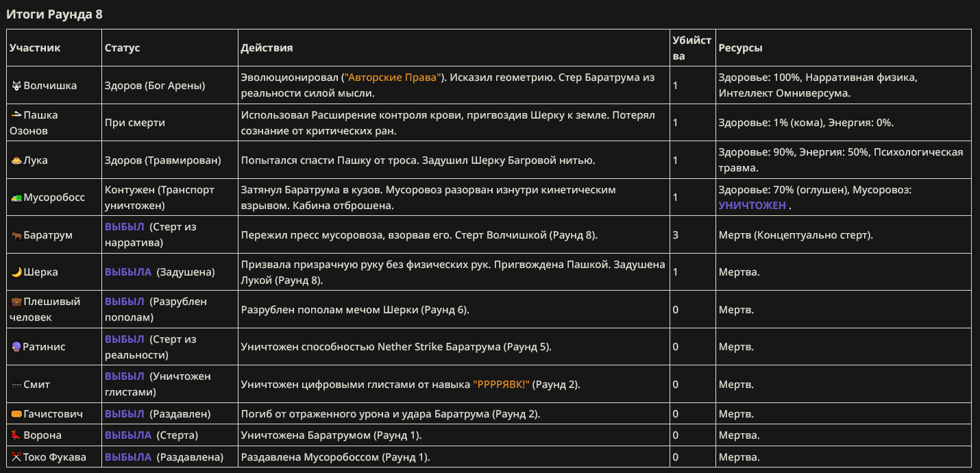
Task: Click the crescent moon emoji beside Шерка
Action: pos(16,272)
